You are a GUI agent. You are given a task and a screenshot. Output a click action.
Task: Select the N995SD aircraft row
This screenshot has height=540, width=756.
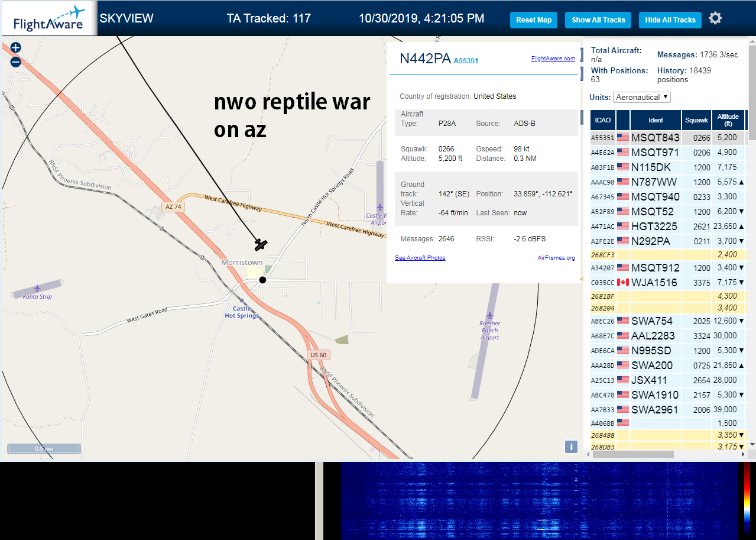click(x=668, y=351)
